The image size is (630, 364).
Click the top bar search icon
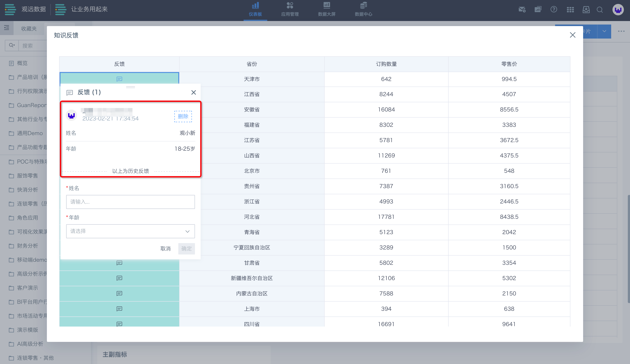coord(600,9)
